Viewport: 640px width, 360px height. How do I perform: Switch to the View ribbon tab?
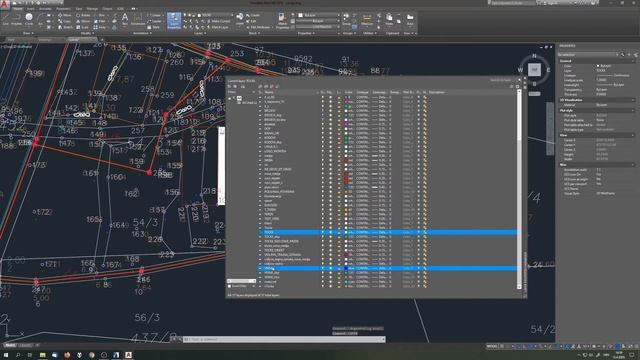79,9
